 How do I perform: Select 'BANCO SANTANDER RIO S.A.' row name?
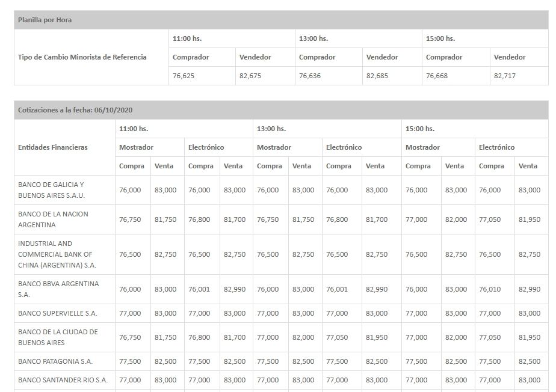click(63, 380)
